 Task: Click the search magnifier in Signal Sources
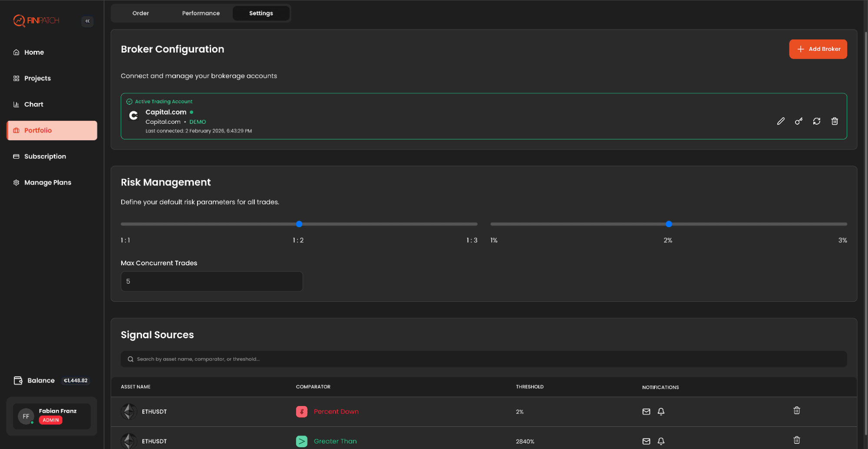coord(131,359)
